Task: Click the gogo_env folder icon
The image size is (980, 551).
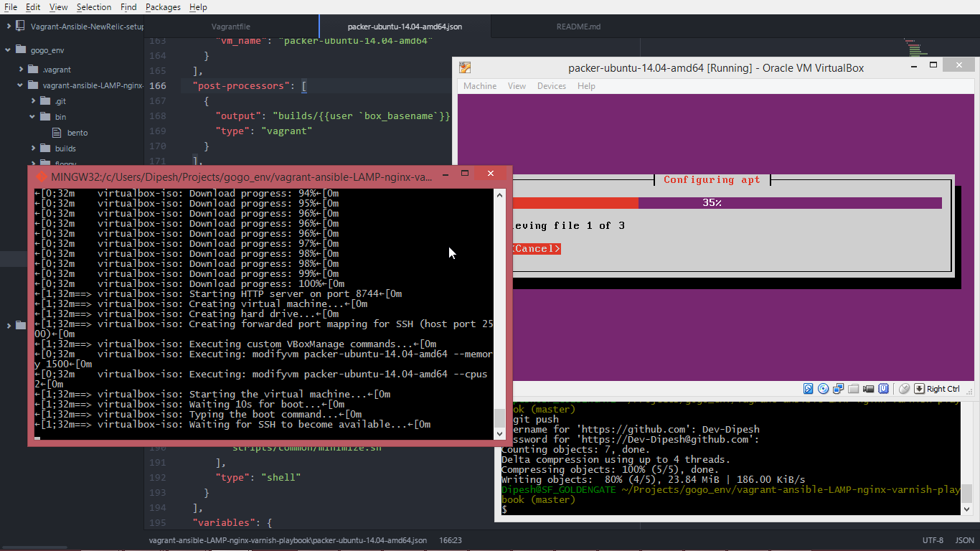Action: (x=21, y=50)
